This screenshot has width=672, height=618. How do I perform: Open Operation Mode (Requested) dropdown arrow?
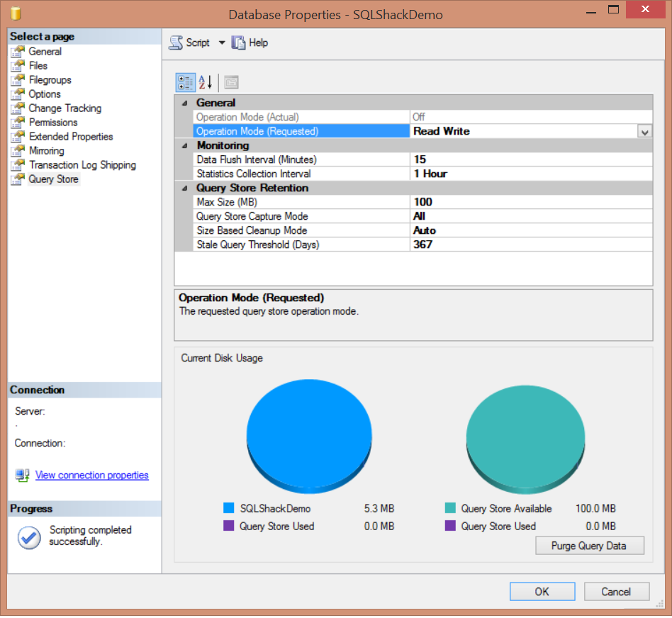[x=644, y=132]
